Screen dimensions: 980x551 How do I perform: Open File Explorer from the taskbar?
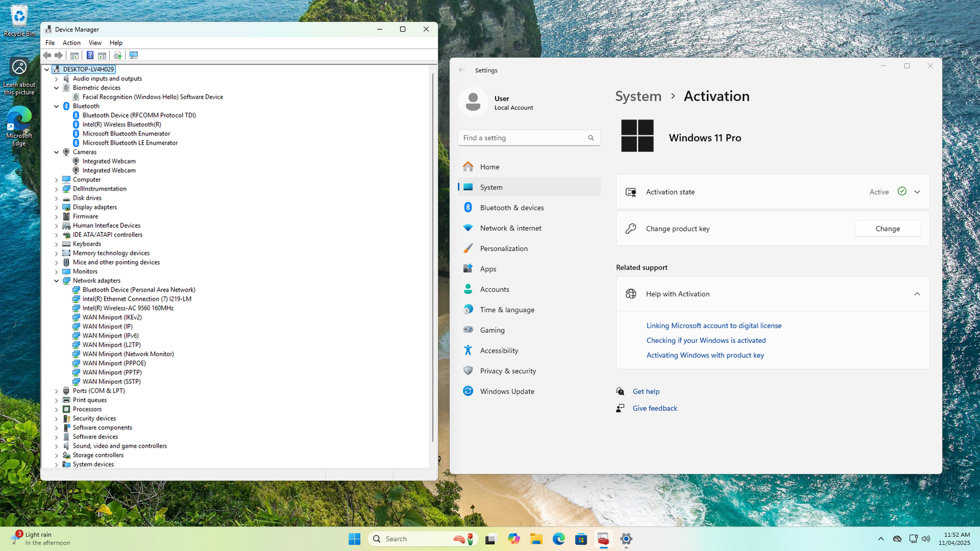tap(536, 539)
